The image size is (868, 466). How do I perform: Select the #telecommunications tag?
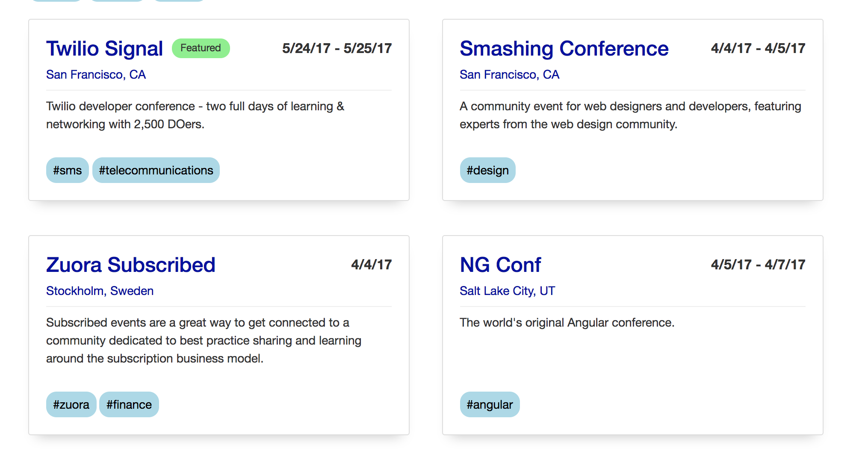click(x=156, y=170)
